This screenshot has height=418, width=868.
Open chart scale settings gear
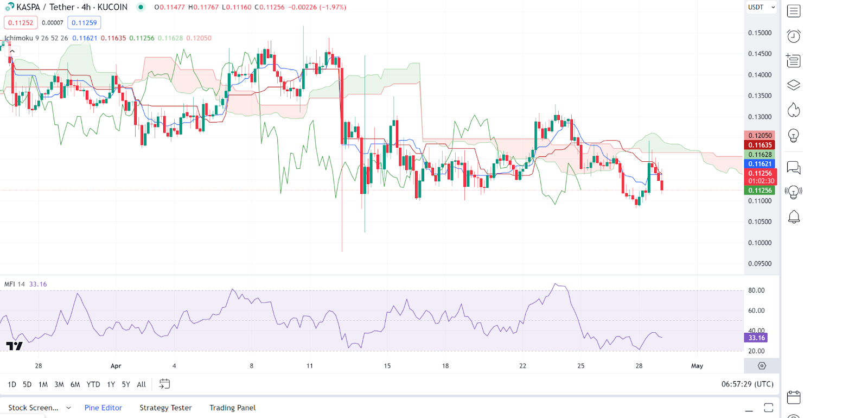coord(762,366)
